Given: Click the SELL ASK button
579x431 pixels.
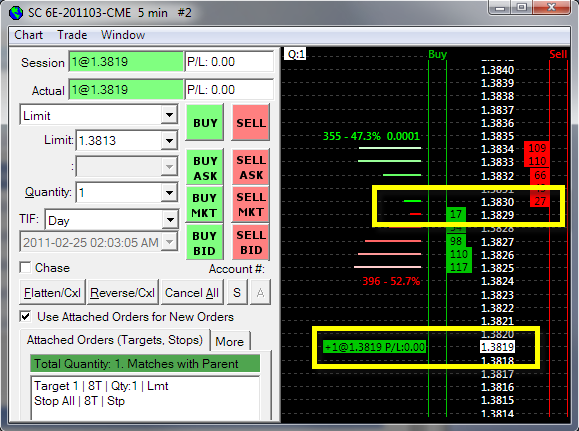Looking at the screenshot, I should point(251,167).
